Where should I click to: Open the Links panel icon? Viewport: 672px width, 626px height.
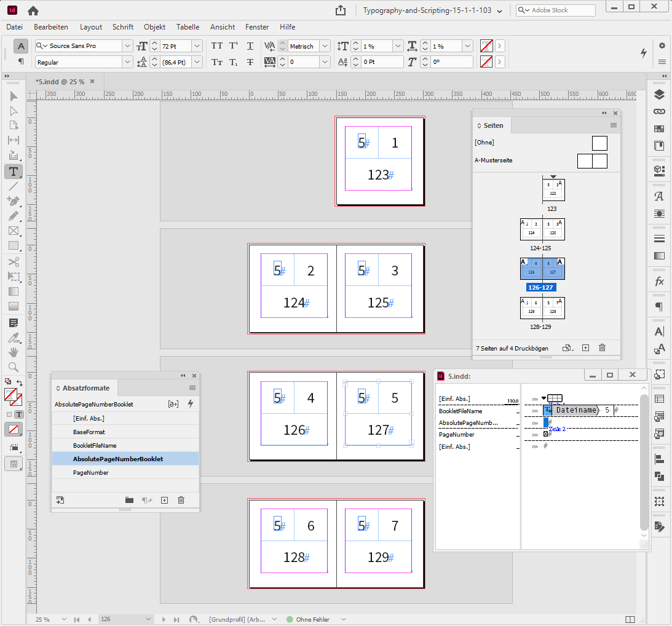(x=659, y=111)
